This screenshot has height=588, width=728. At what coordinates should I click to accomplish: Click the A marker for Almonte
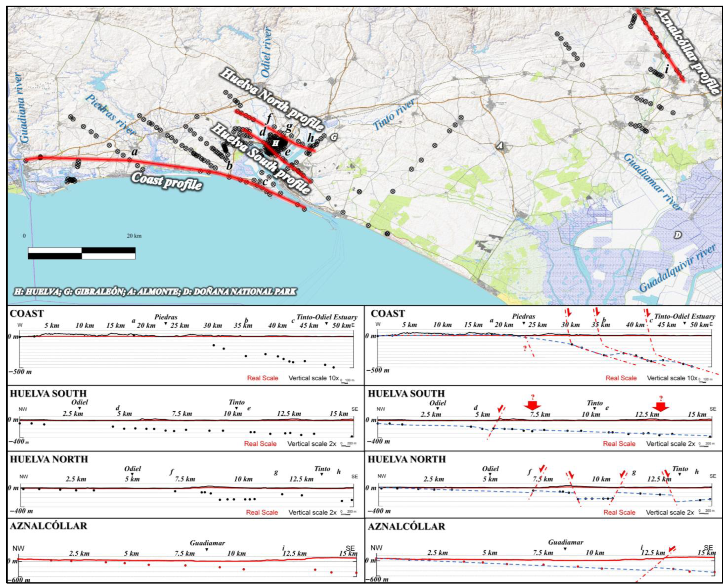(x=500, y=146)
